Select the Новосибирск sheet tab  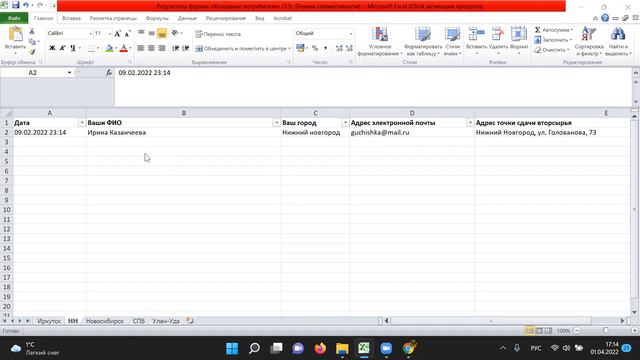click(x=104, y=321)
